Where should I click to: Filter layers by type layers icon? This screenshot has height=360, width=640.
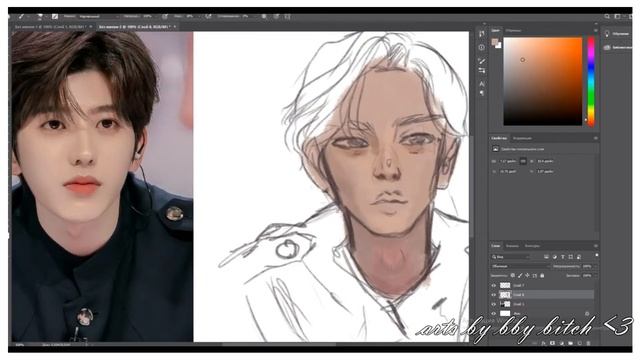pos(562,257)
